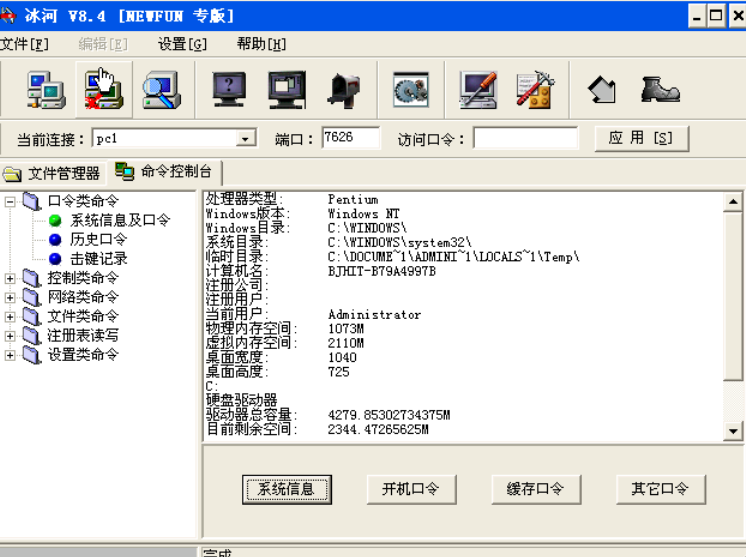Click the 2110M virtual memory value
746x557 pixels.
346,343
